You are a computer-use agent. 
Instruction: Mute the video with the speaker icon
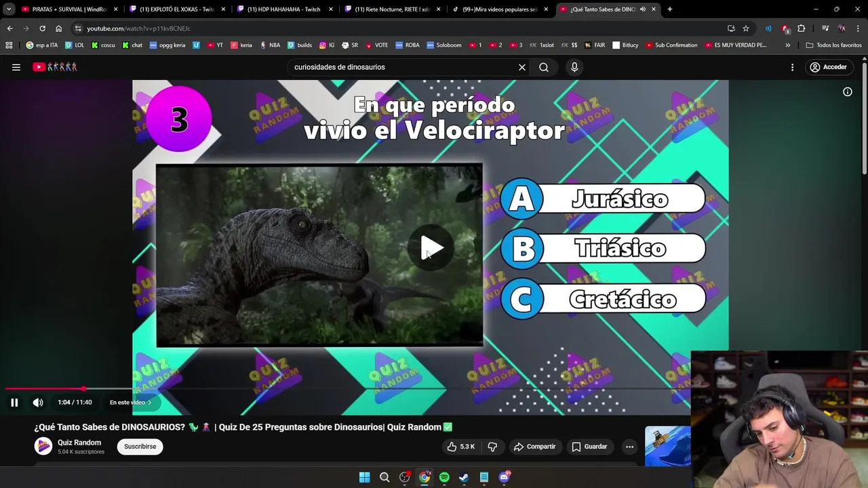(38, 403)
